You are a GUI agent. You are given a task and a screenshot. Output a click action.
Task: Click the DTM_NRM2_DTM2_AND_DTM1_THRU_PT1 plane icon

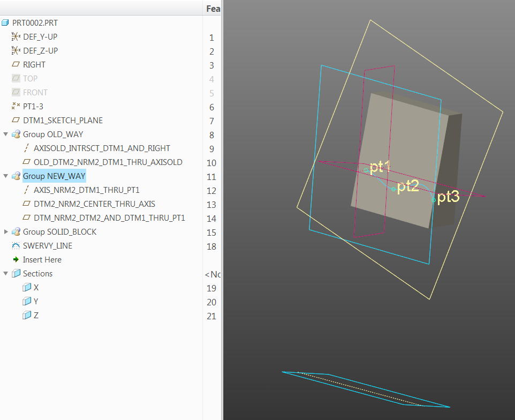[27, 217]
